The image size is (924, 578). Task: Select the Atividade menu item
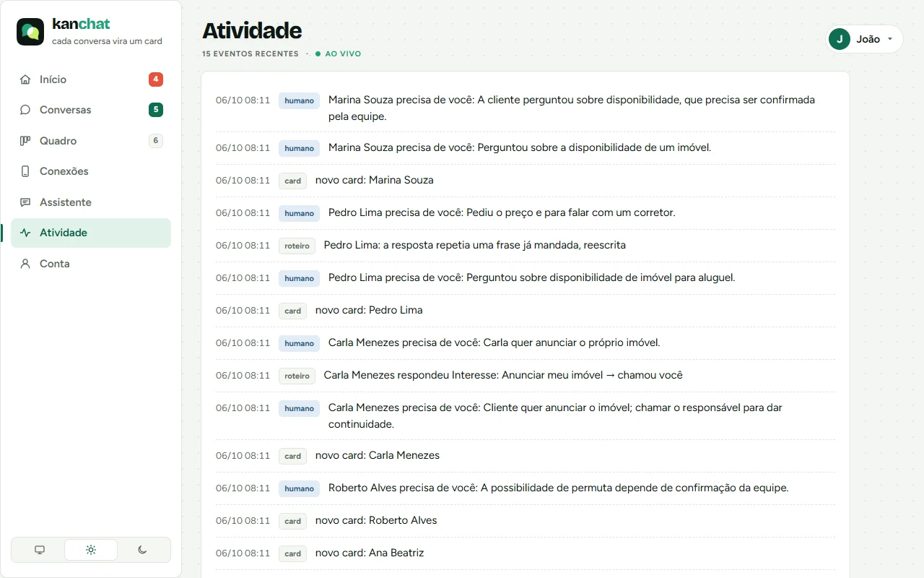(91, 233)
